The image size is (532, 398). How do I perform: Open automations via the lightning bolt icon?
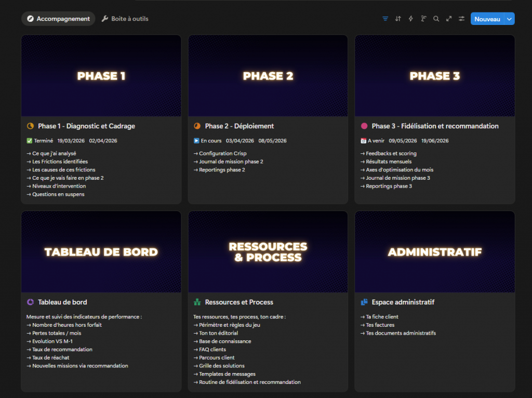point(410,19)
